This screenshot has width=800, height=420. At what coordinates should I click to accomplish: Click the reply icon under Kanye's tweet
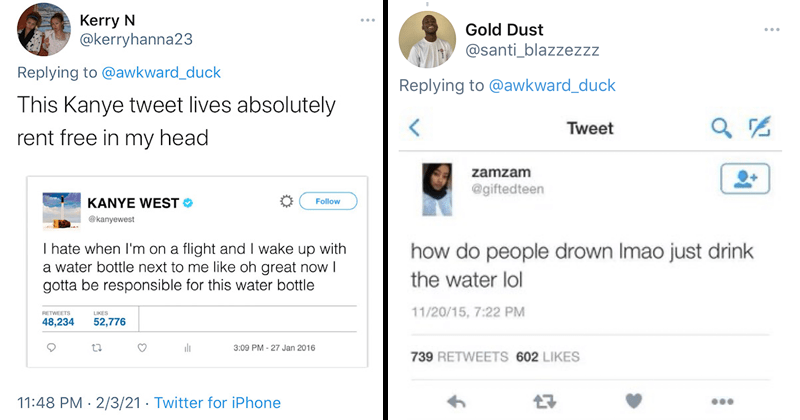55,349
